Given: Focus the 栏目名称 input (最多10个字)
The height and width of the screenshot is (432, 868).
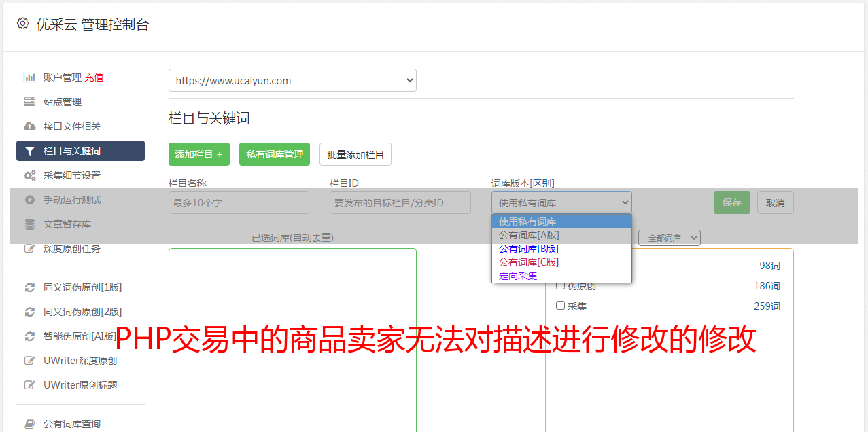Looking at the screenshot, I should pos(239,202).
